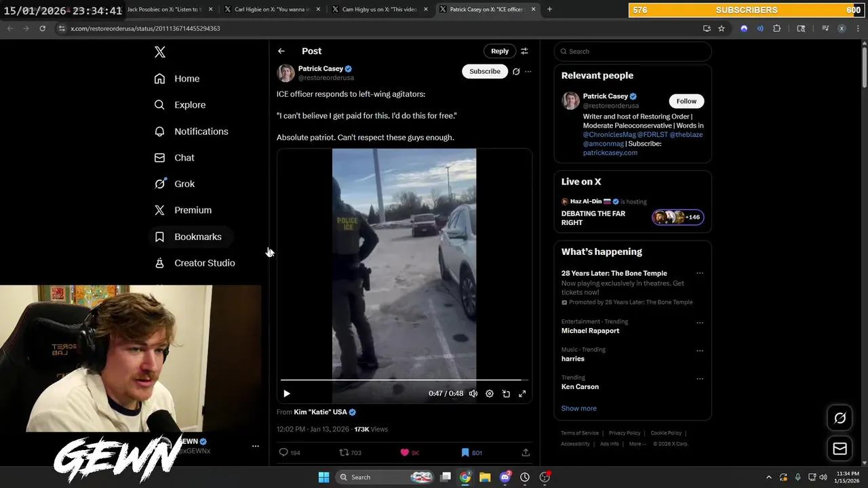Screen dimensions: 868x488
Task: Open Chat in the sidebar
Action: pyautogui.click(x=174, y=157)
